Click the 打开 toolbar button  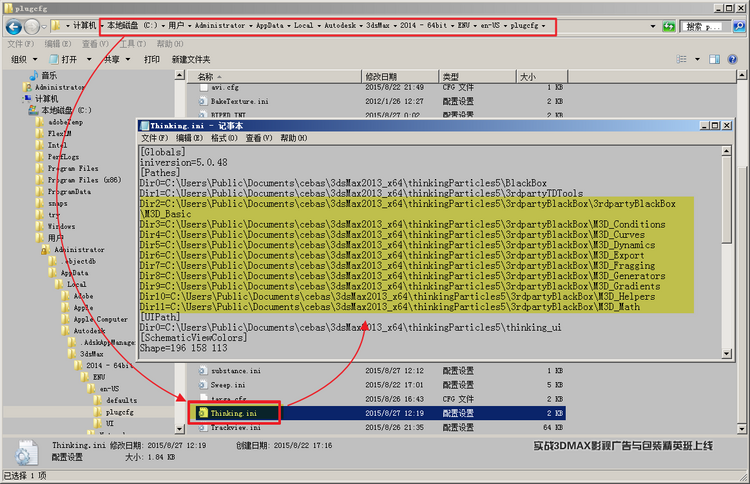64,59
